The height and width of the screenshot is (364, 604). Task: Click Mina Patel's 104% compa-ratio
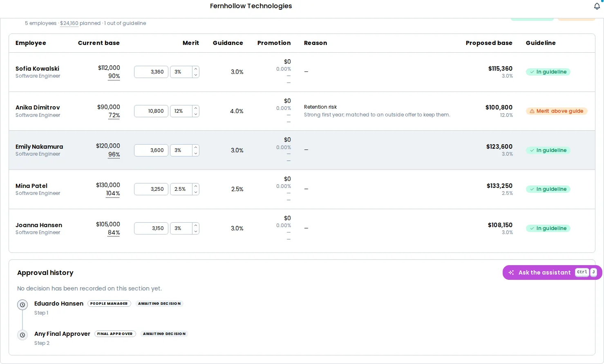tap(113, 194)
